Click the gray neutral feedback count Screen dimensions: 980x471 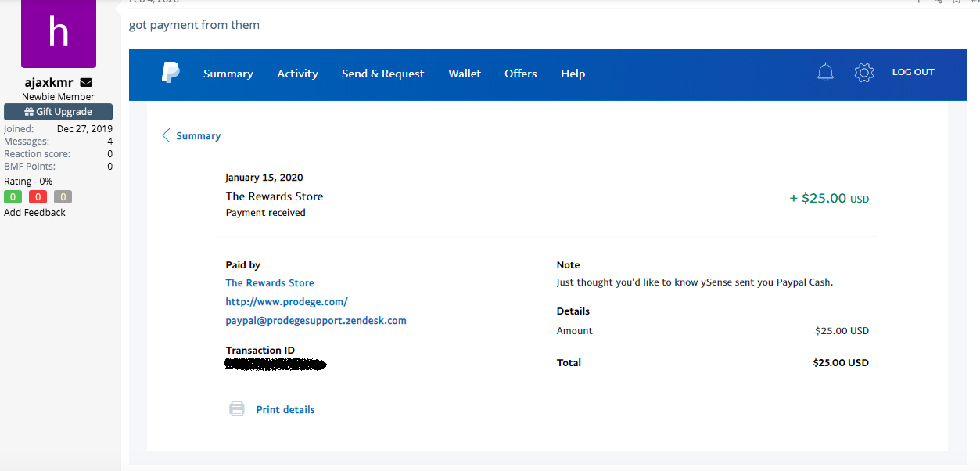63,197
